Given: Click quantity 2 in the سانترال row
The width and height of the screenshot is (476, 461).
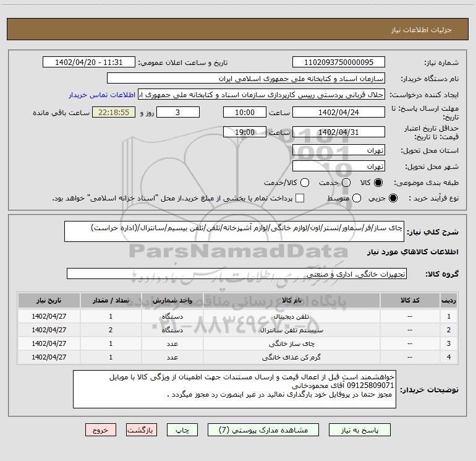Looking at the screenshot, I should (111, 330).
